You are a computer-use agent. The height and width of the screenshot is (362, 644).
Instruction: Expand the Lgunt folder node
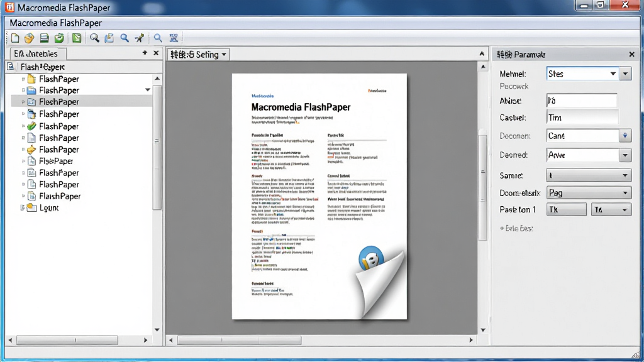pos(23,207)
